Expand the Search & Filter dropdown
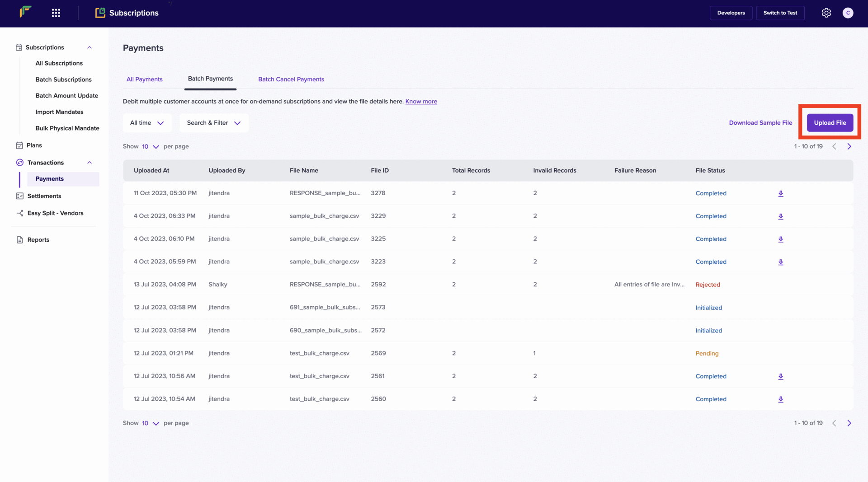Screen dimensions: 868x482 coord(214,123)
